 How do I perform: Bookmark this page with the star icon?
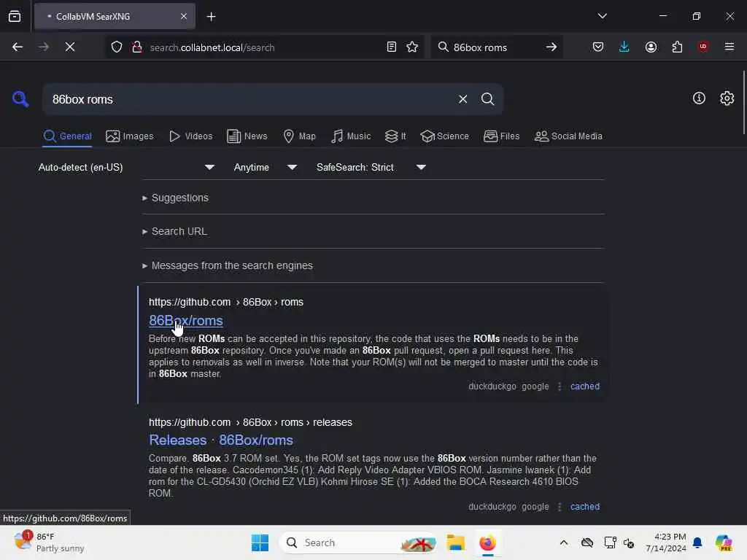(x=412, y=47)
